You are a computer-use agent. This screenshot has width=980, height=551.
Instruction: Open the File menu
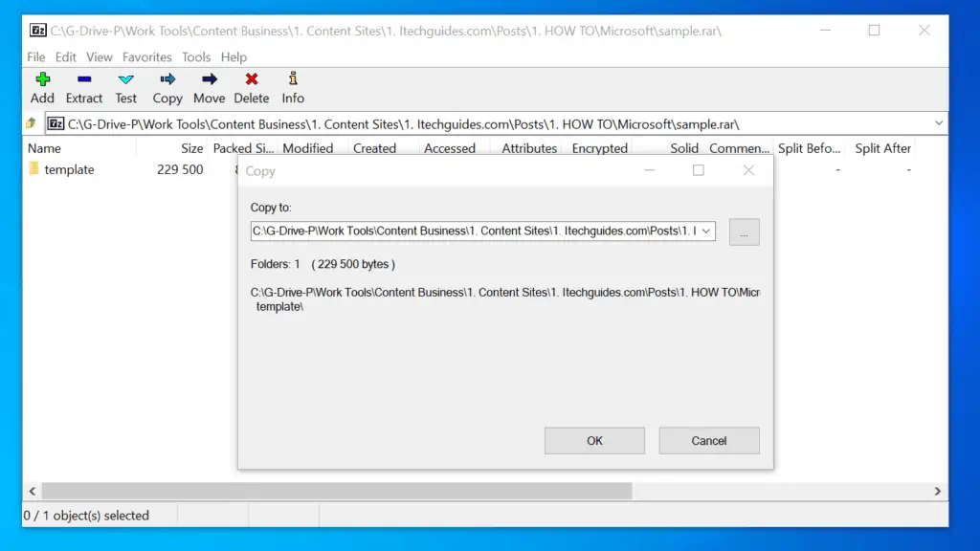tap(36, 57)
